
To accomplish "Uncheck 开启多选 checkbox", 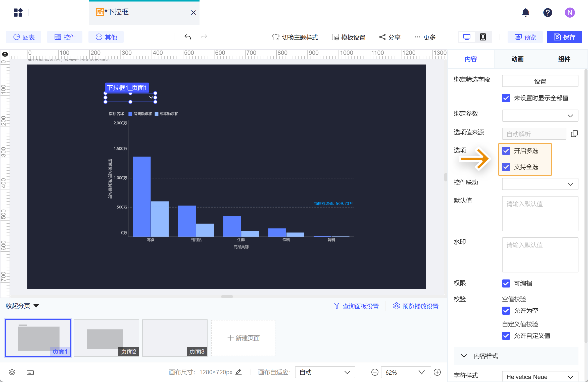I will click(x=506, y=151).
